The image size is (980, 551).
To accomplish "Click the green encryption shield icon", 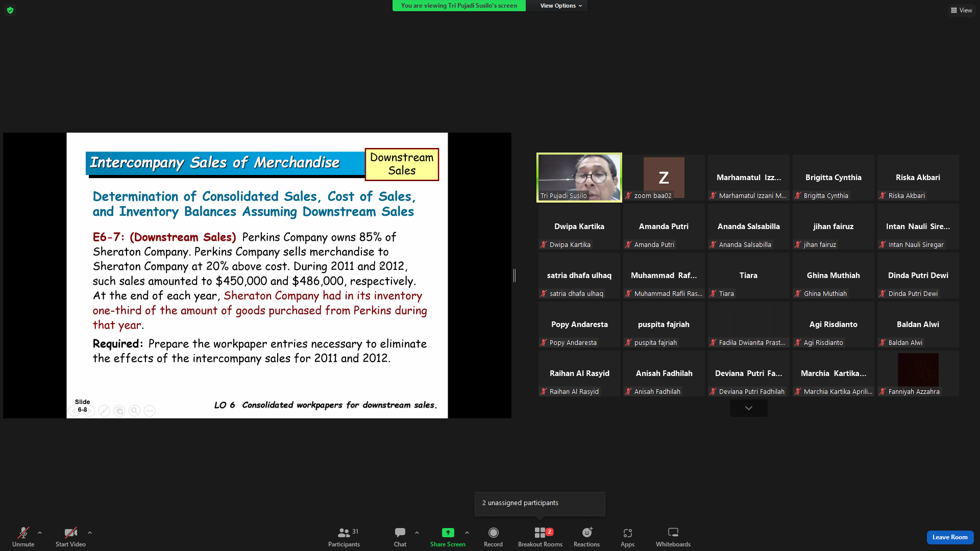I will pyautogui.click(x=10, y=10).
